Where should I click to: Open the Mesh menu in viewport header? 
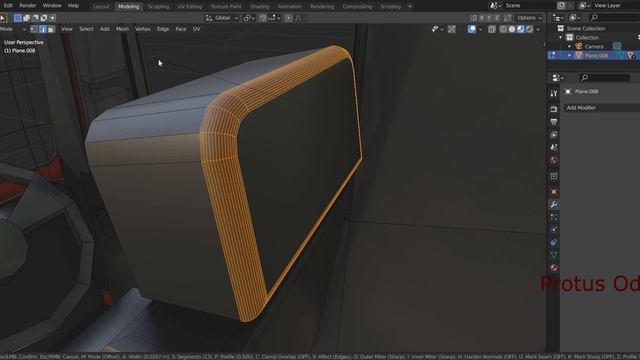tap(122, 29)
